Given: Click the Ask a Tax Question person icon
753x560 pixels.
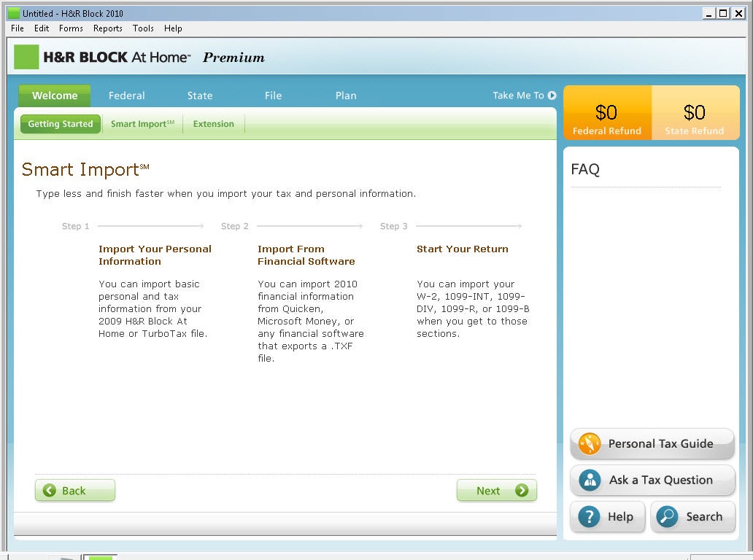Looking at the screenshot, I should tap(590, 480).
